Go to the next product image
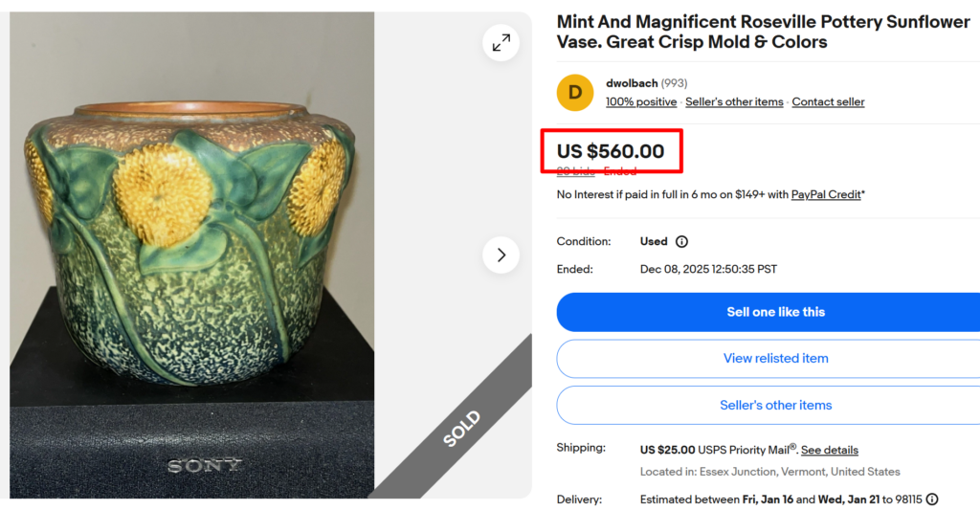 click(501, 255)
